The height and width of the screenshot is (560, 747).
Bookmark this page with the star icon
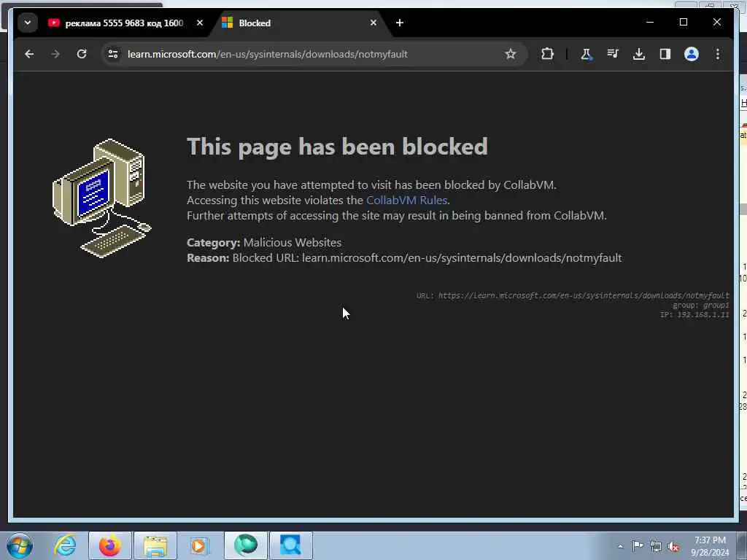pyautogui.click(x=511, y=54)
